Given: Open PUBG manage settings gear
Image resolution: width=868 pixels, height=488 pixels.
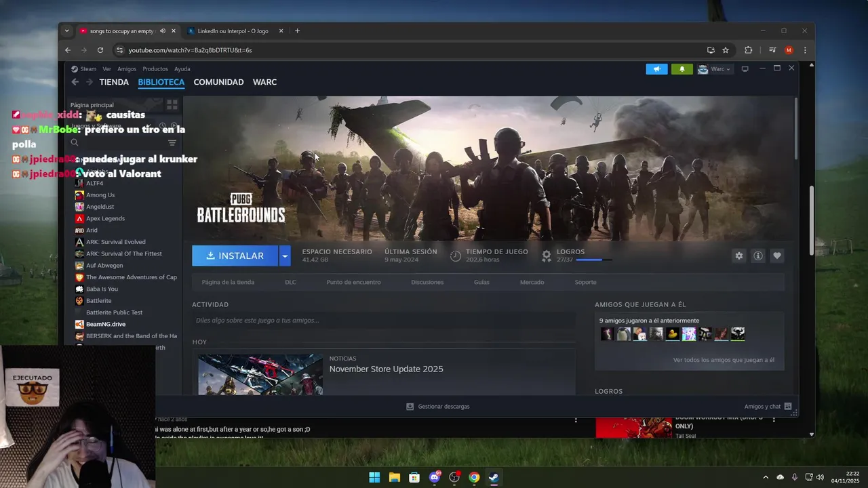Looking at the screenshot, I should [x=739, y=256].
